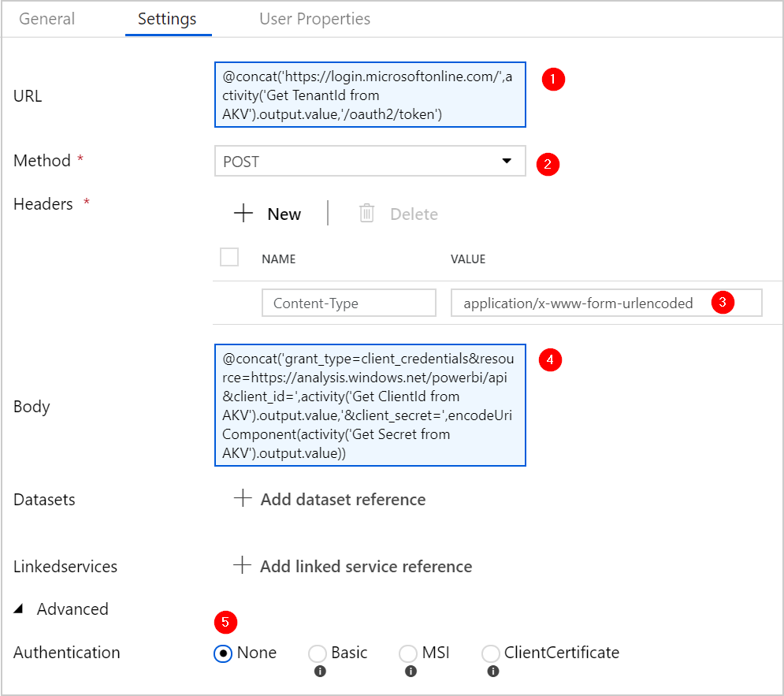Viewport: 784px width, 696px height.
Task: Click Add linked service reference
Action: [366, 567]
